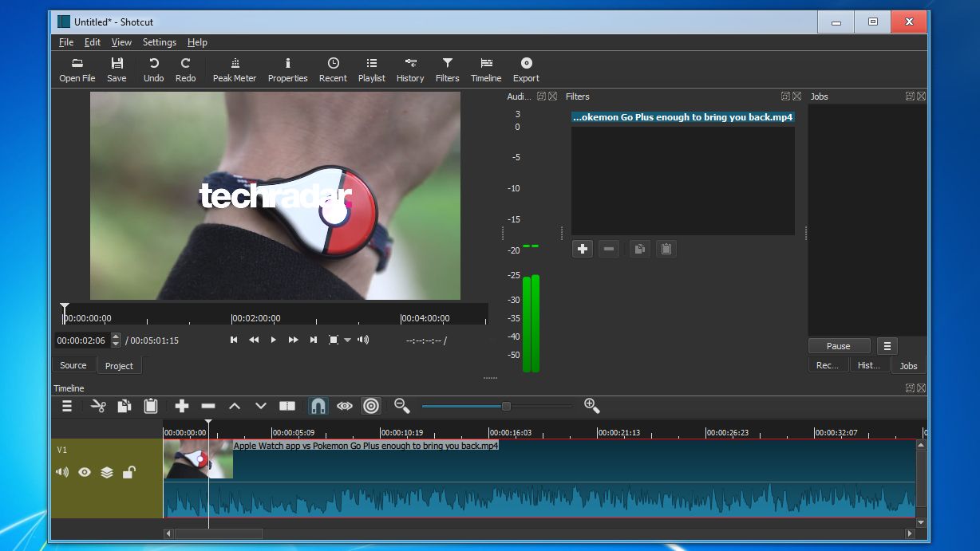Screen dimensions: 980x551
Task: Expand the player zoom dropdown arrow
Action: coord(347,340)
